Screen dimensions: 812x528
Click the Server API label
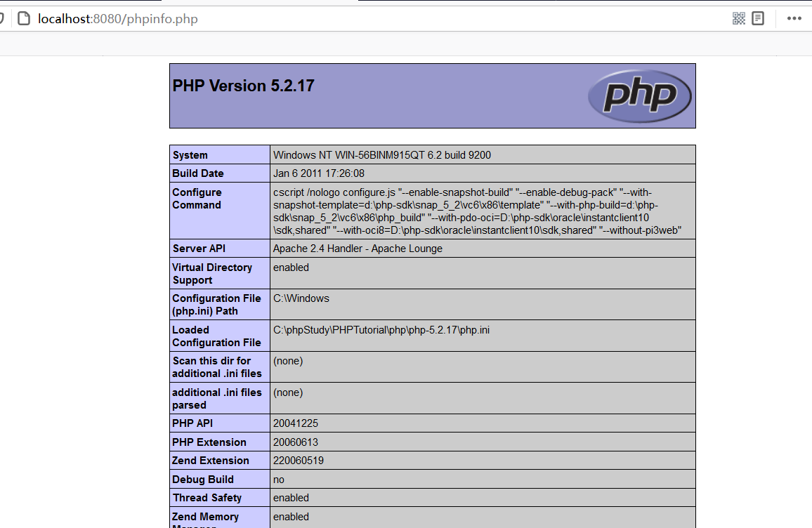199,249
